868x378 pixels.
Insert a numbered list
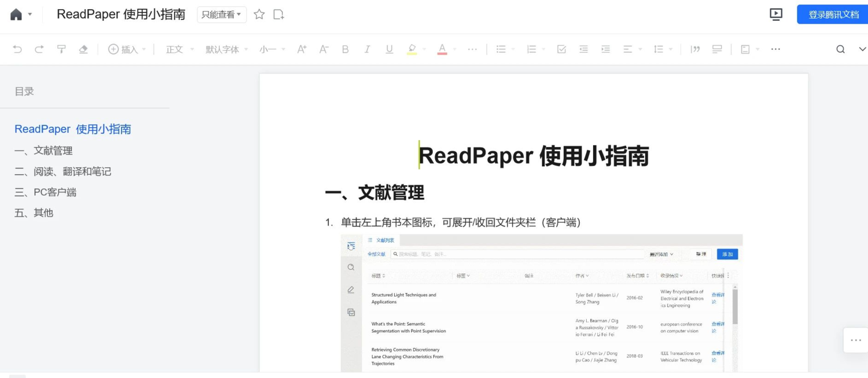[531, 49]
